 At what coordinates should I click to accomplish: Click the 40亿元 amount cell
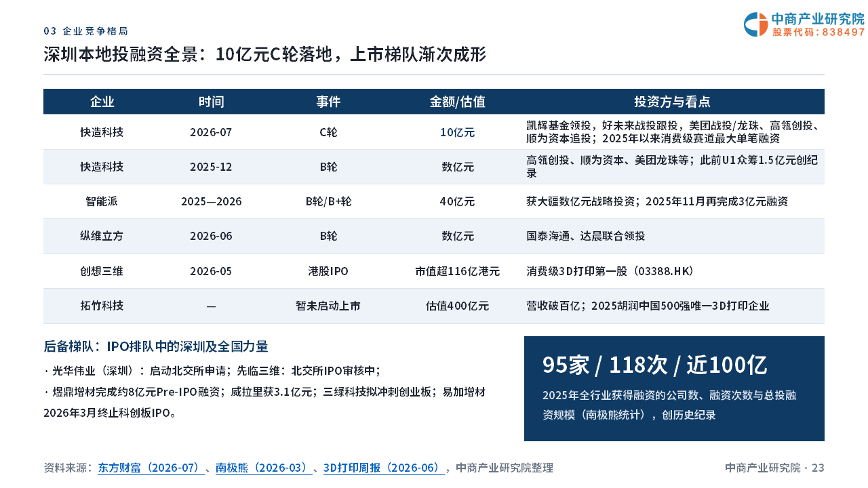(458, 201)
